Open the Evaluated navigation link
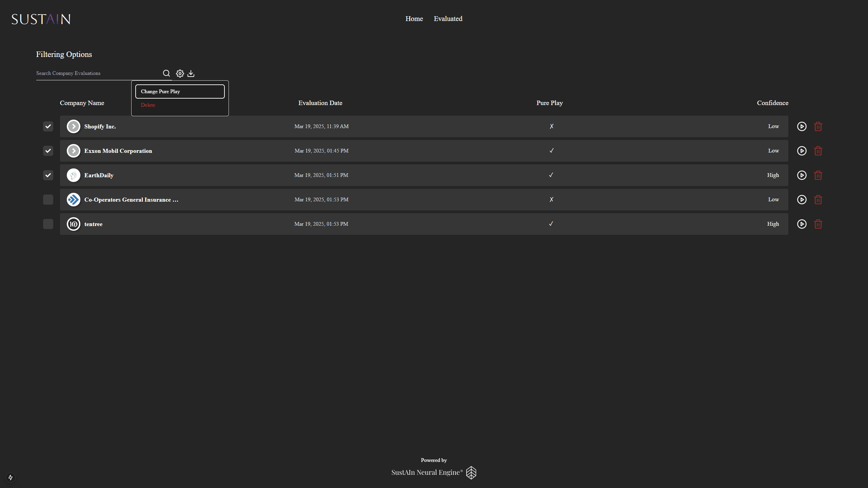The image size is (868, 488). click(x=448, y=19)
